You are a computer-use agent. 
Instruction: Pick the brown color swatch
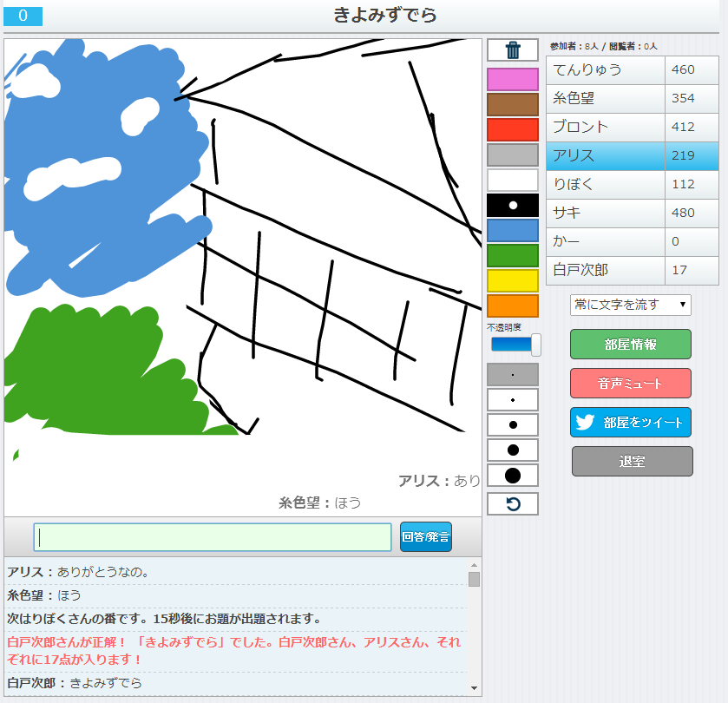point(513,104)
